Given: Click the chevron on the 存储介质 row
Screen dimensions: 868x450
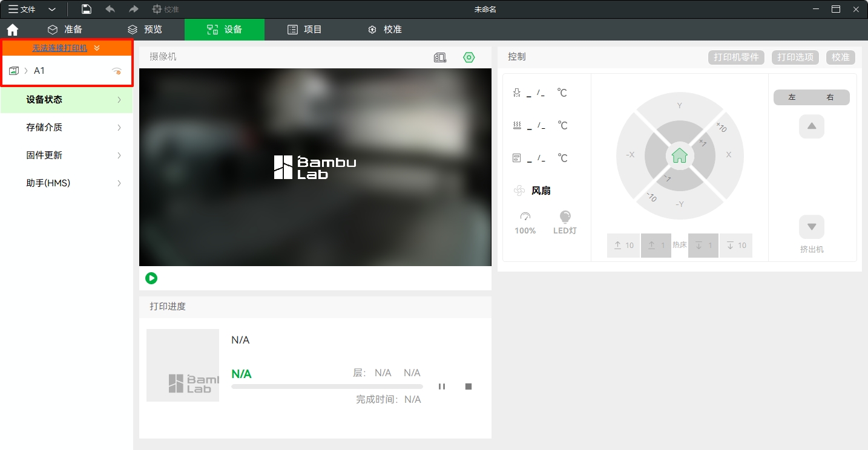Looking at the screenshot, I should point(119,128).
